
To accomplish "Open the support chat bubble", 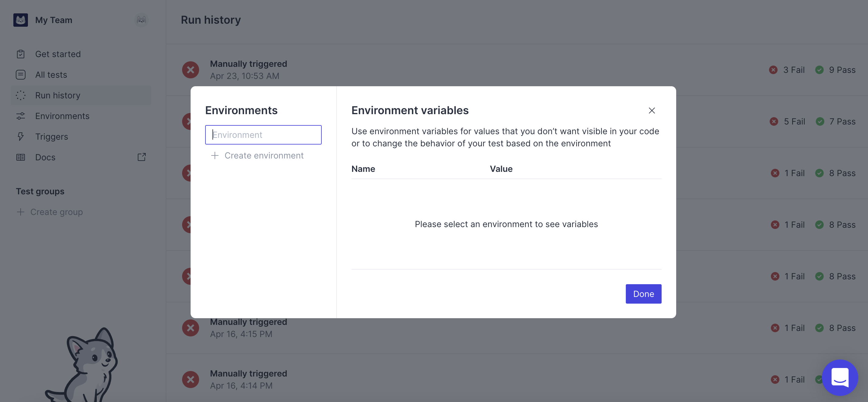I will click(x=840, y=377).
